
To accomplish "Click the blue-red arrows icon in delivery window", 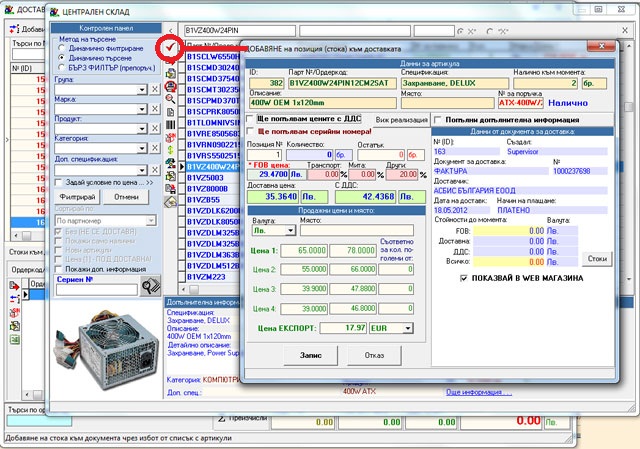I will click(x=14, y=299).
